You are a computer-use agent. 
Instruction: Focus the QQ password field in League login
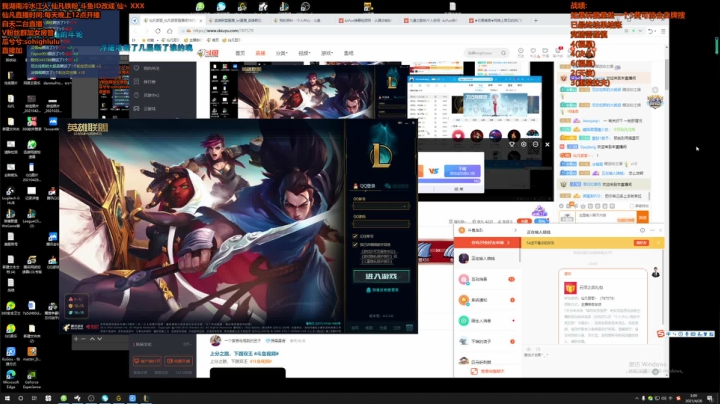[381, 224]
